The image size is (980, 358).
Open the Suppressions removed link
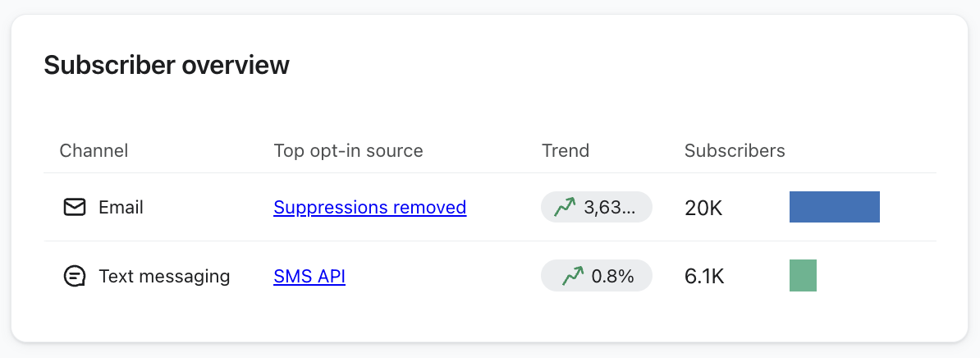(x=369, y=208)
